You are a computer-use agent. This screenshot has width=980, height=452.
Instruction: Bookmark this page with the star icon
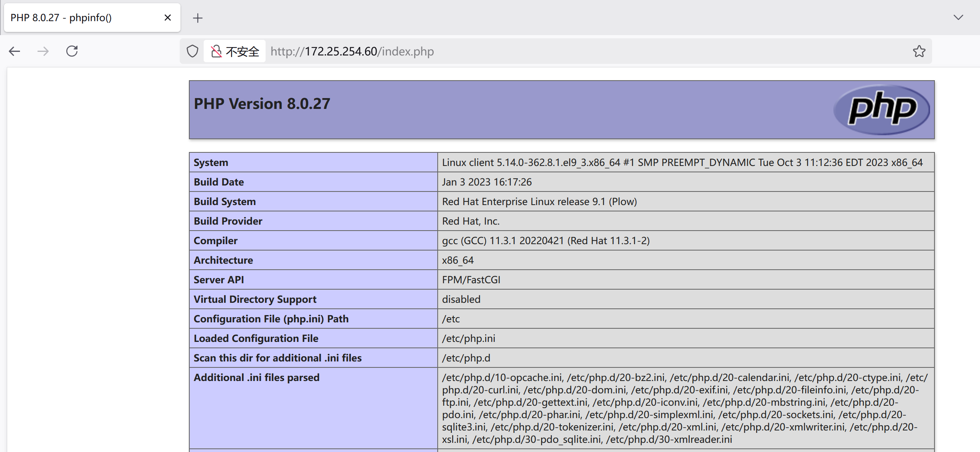coord(919,51)
